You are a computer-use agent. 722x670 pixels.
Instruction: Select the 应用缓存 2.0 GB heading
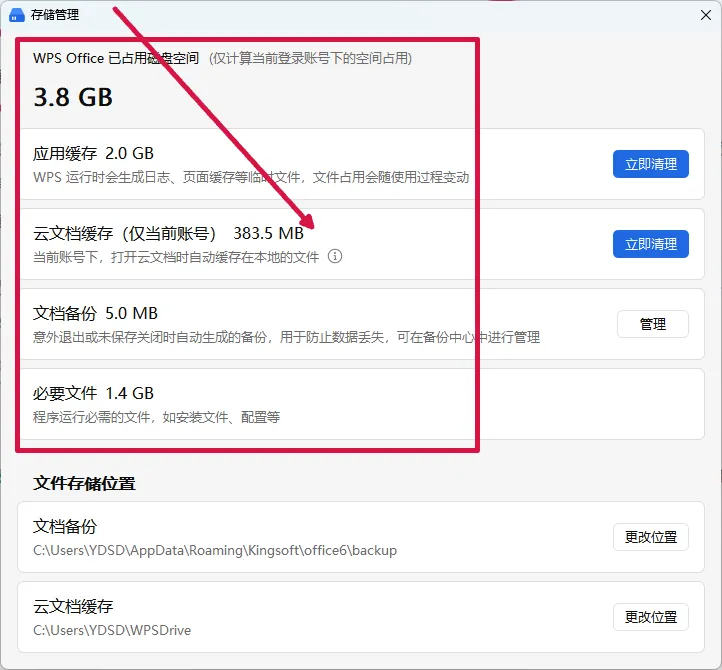[x=93, y=153]
